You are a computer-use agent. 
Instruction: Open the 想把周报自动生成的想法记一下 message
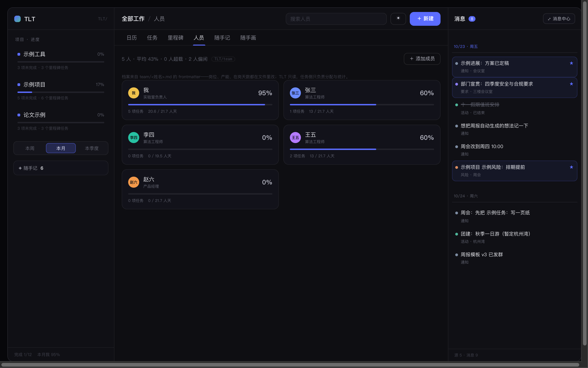click(x=514, y=129)
